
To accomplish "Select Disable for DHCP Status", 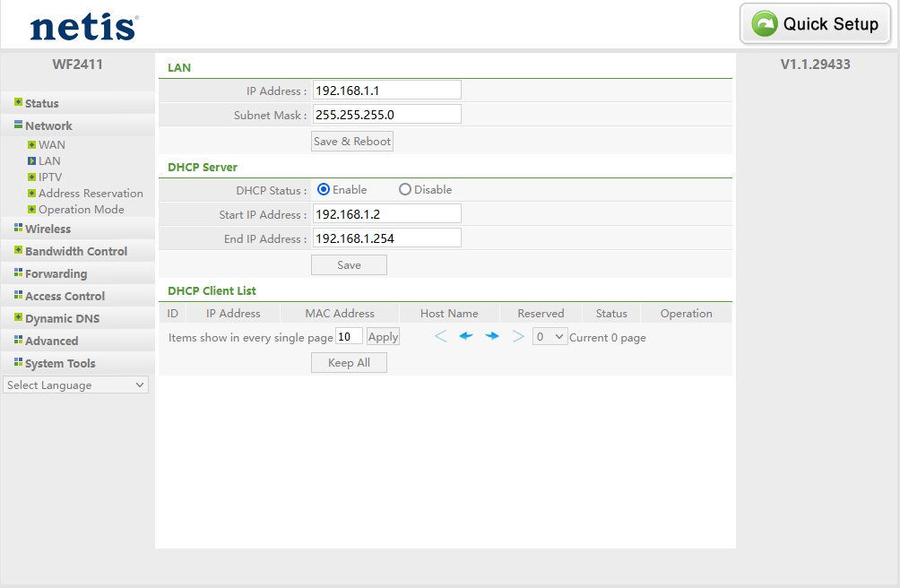I will 405,190.
